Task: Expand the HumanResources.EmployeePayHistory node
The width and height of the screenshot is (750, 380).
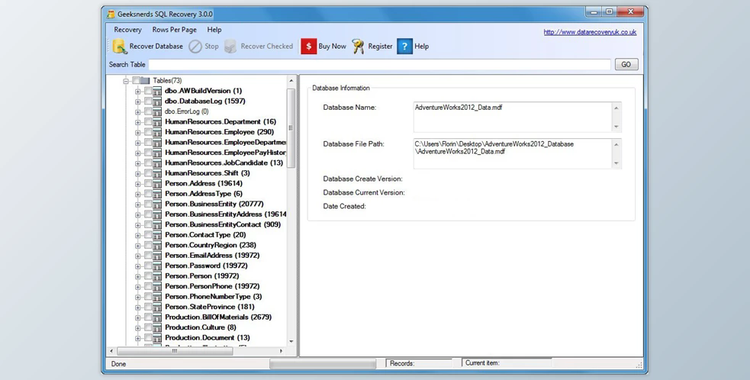Action: (x=138, y=153)
